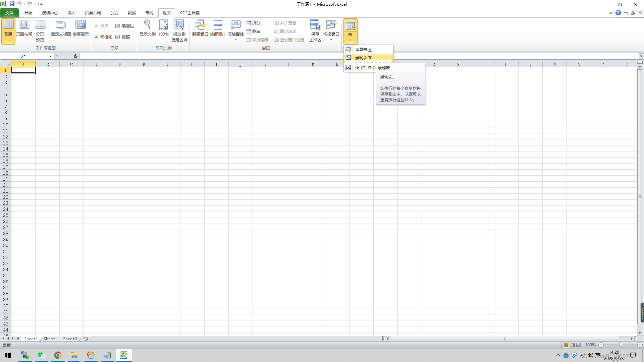This screenshot has height=362, width=644.
Task: Open Chrome from the taskbar
Action: (58, 355)
